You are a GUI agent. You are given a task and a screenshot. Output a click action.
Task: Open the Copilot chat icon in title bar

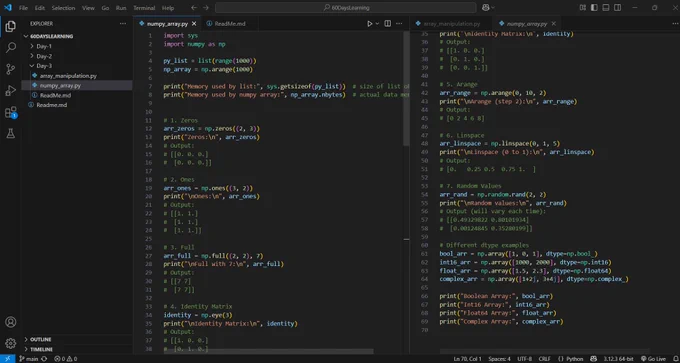[x=485, y=8]
